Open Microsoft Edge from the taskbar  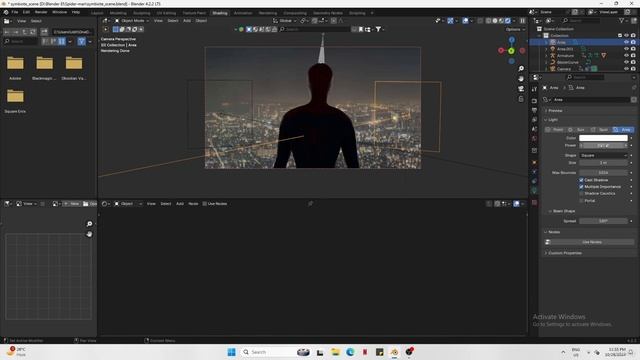tap(350, 352)
